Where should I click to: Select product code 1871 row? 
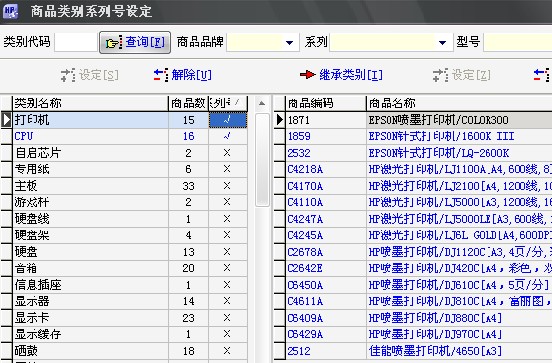coord(326,120)
